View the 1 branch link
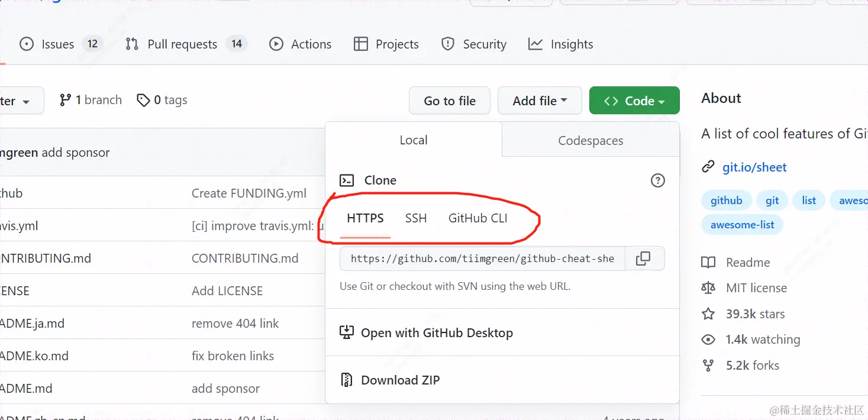This screenshot has width=868, height=420. tap(91, 100)
